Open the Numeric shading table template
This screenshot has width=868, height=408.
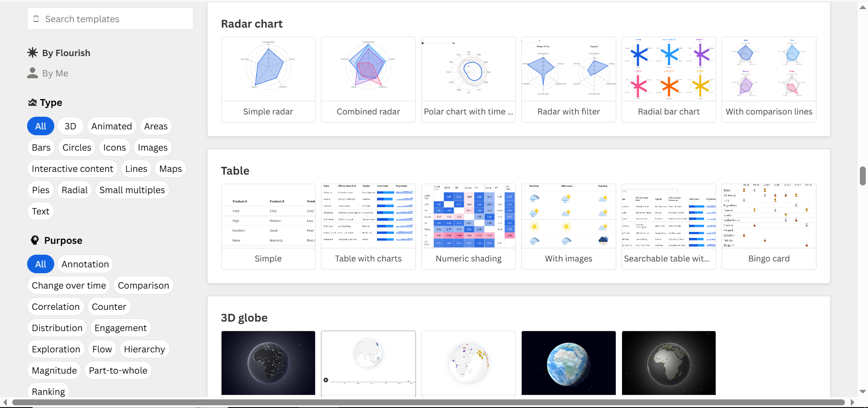468,227
